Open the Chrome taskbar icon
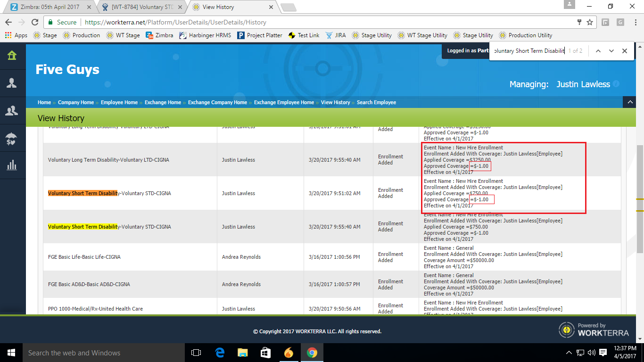The image size is (644, 362). 312,353
